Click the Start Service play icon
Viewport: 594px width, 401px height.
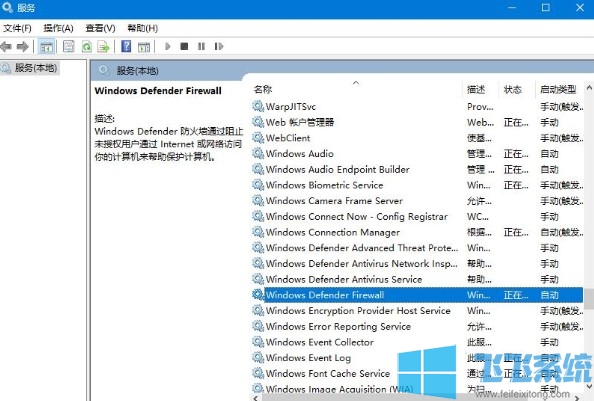coord(167,47)
